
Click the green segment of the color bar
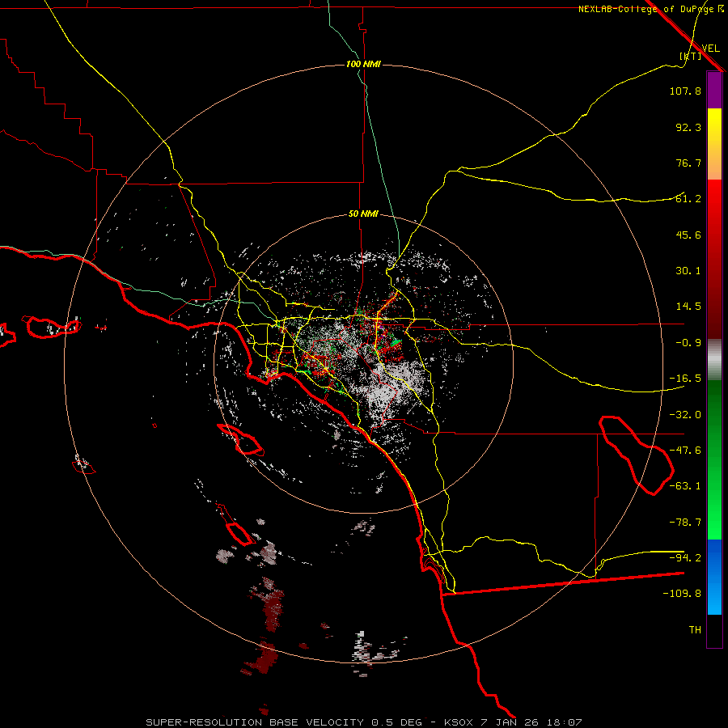point(714,459)
